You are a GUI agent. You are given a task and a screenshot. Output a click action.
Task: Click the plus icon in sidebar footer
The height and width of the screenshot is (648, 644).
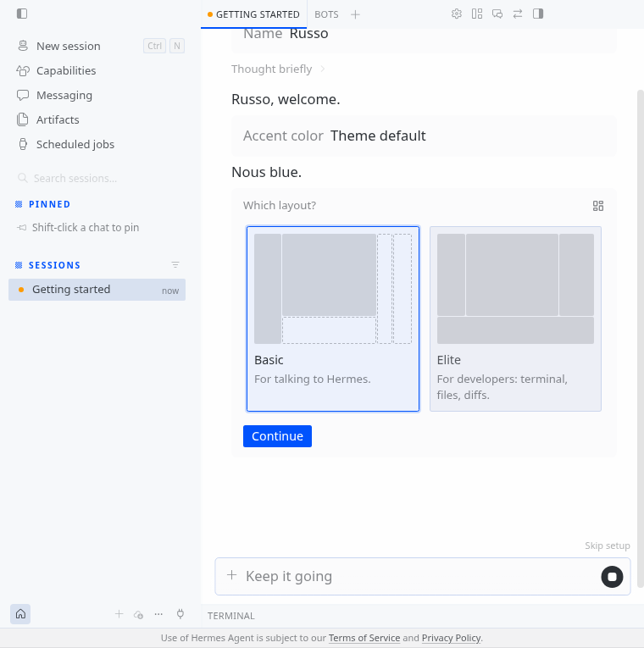point(119,614)
